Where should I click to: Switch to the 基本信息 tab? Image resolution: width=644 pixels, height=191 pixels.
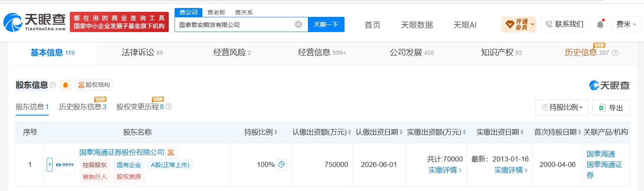[52, 53]
